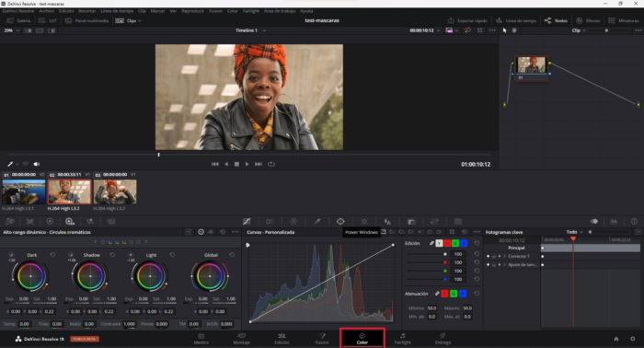Image resolution: width=644 pixels, height=348 pixels.
Task: Toggle Edición channel link icon
Action: 431,243
